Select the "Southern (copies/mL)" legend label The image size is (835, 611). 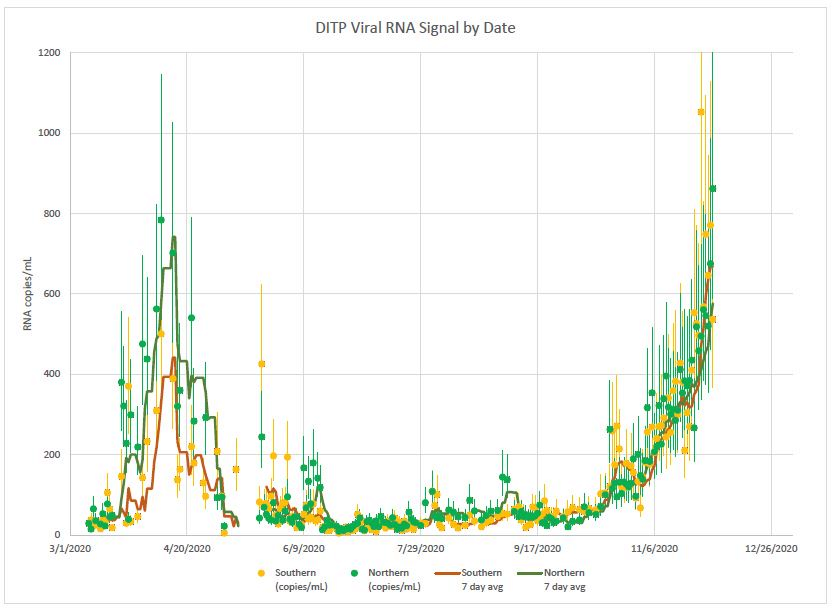tap(301, 580)
